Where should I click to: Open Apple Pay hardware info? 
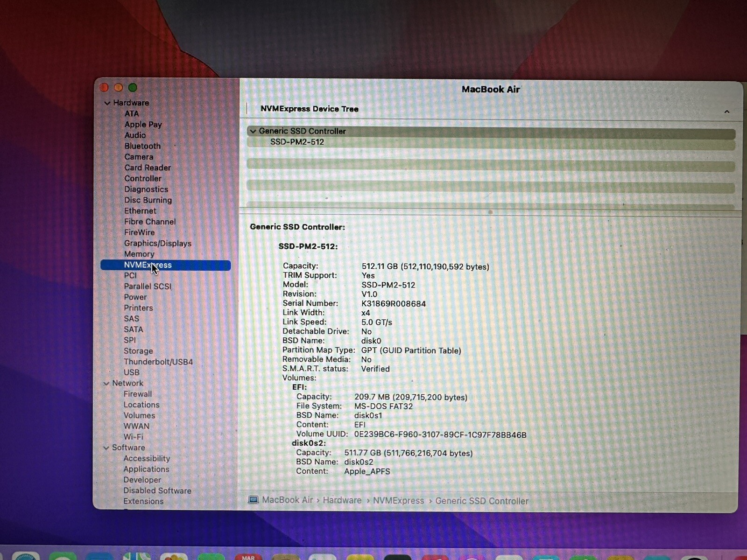point(143,125)
